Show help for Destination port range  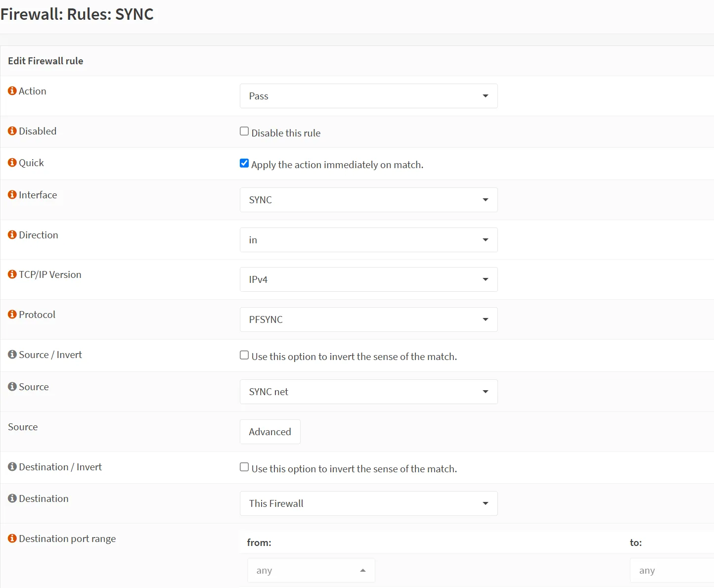12,539
